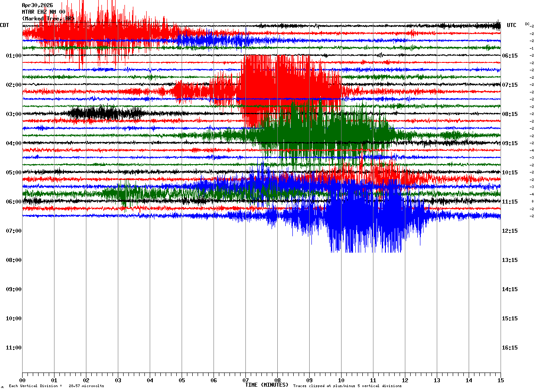
Task: Click the minute axis tick "01"
Action: (x=54, y=380)
